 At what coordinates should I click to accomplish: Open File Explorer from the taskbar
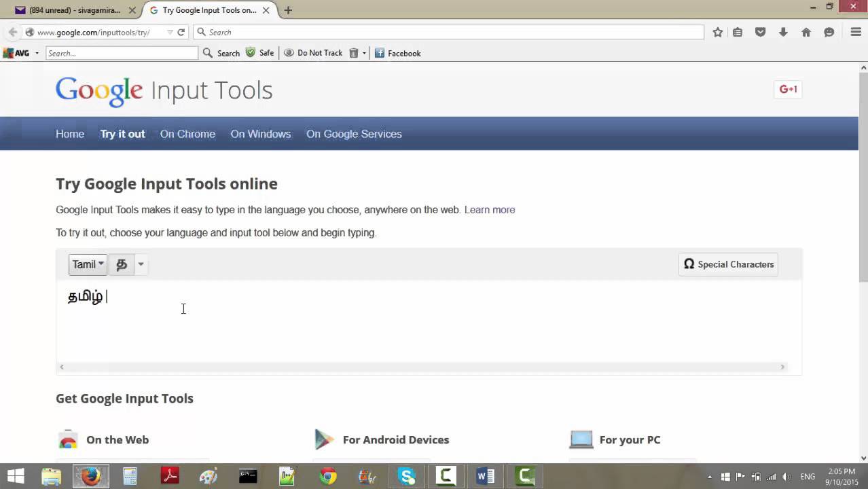coord(52,476)
